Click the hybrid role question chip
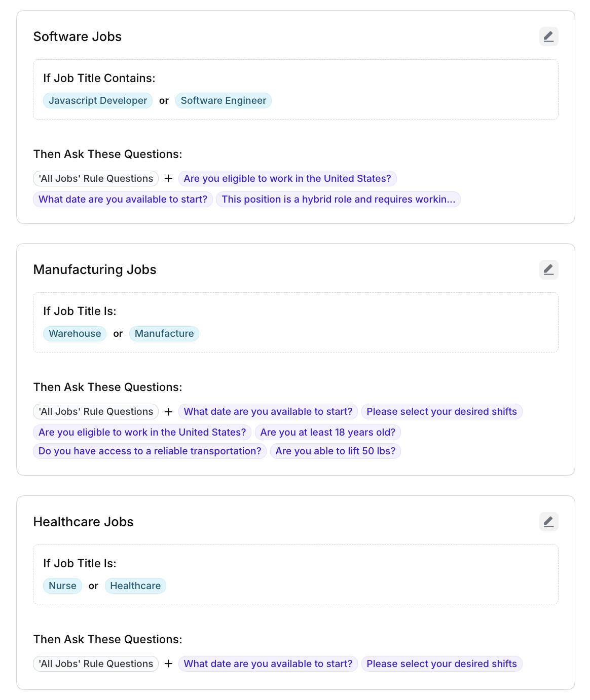The image size is (590, 700). click(338, 199)
